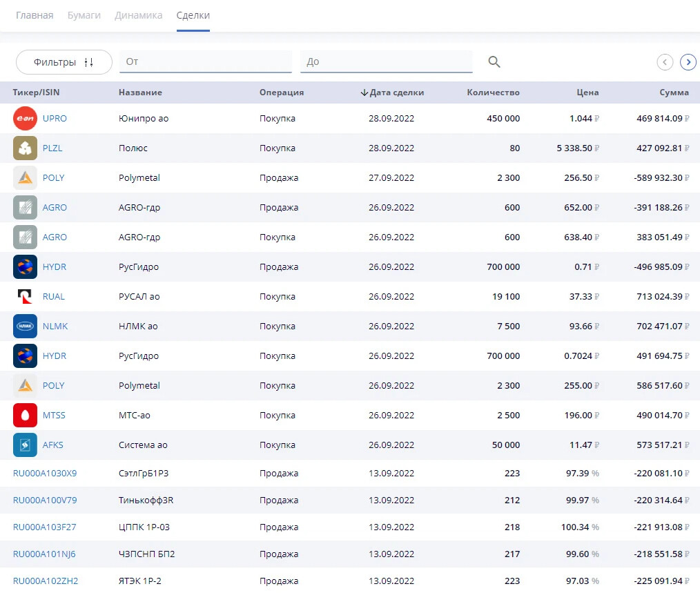
Task: Click the POLY logo in the 26.09.2022 purchase row
Action: [25, 386]
